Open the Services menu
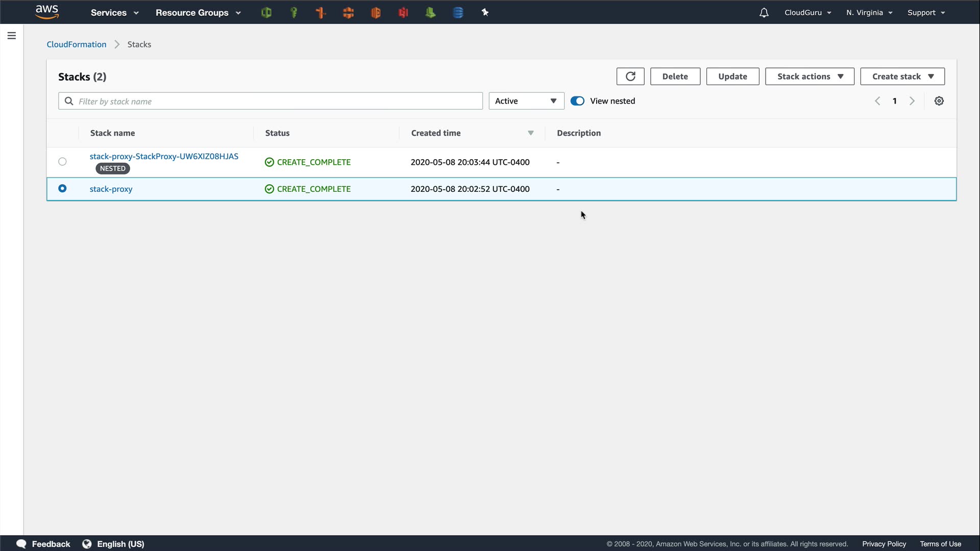This screenshot has height=551, width=980. (x=114, y=13)
